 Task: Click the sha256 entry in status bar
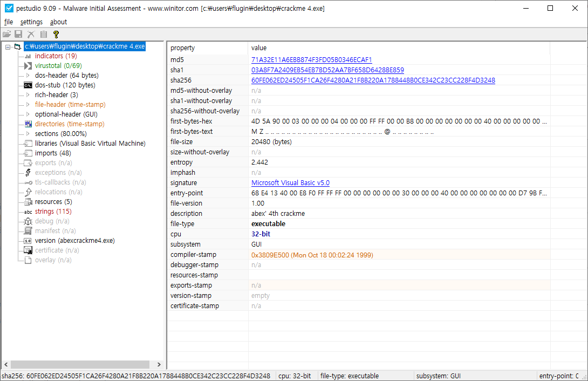(136, 376)
